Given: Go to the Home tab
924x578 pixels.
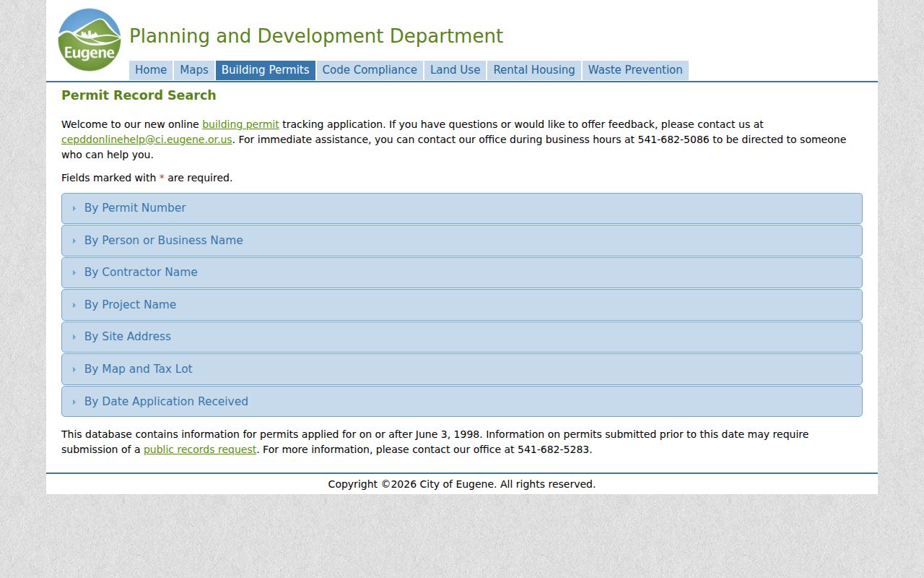Looking at the screenshot, I should click(151, 70).
